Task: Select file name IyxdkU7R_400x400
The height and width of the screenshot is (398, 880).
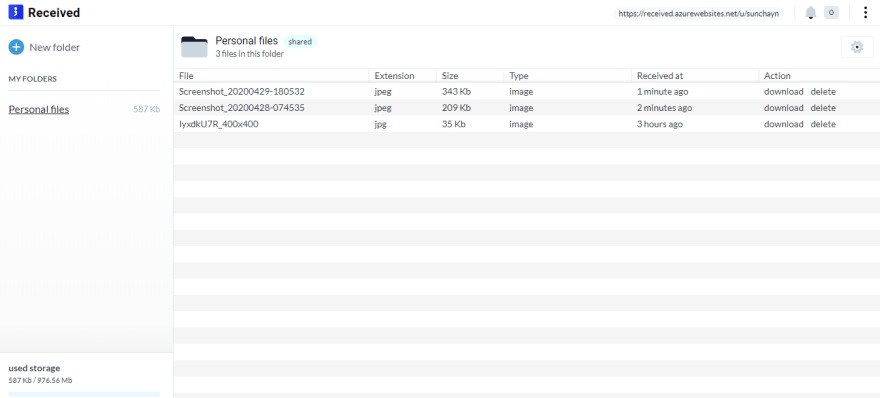Action: tap(219, 124)
